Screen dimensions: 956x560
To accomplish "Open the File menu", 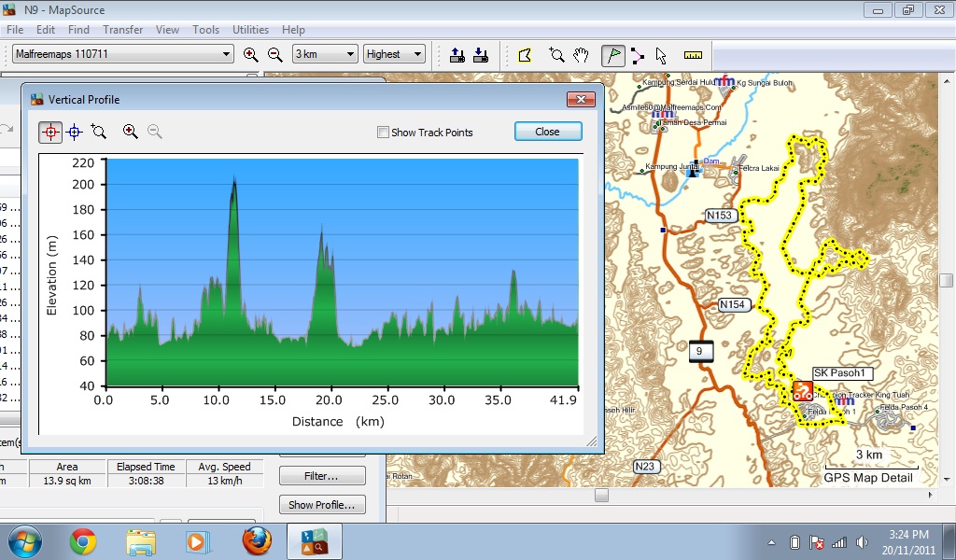I will tap(15, 30).
